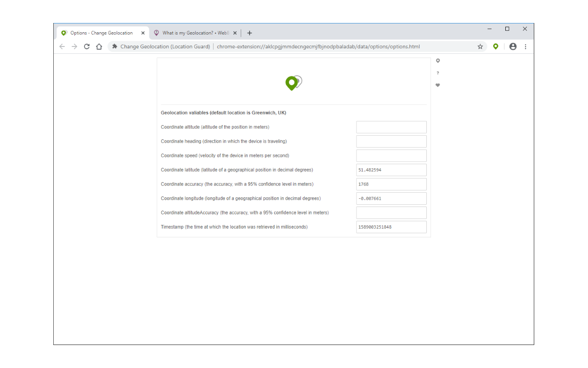The height and width of the screenshot is (368, 588).
Task: Go to the home page icon
Action: pos(99,46)
